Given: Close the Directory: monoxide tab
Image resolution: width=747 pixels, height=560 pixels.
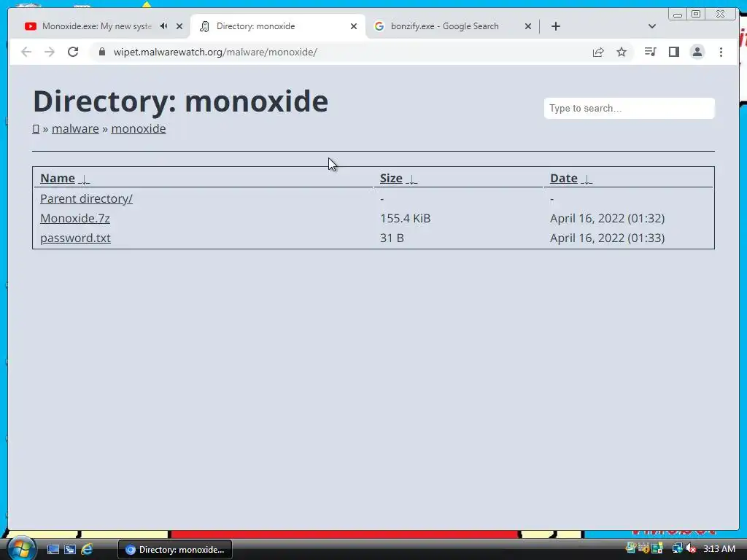Looking at the screenshot, I should 354,26.
